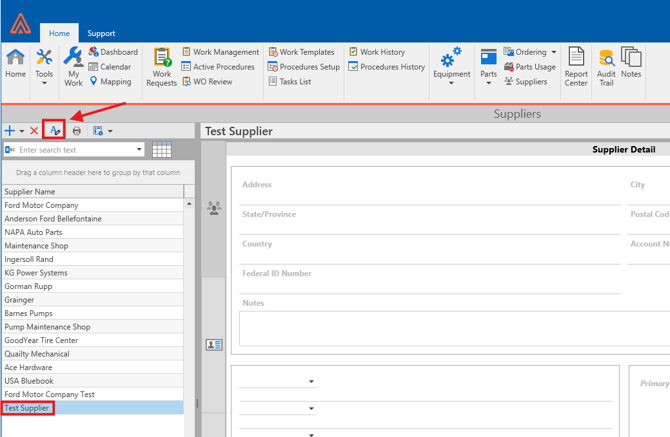Screen dimensions: 670x437
Task: Open the Audit Trail tool
Action: [x=606, y=66]
